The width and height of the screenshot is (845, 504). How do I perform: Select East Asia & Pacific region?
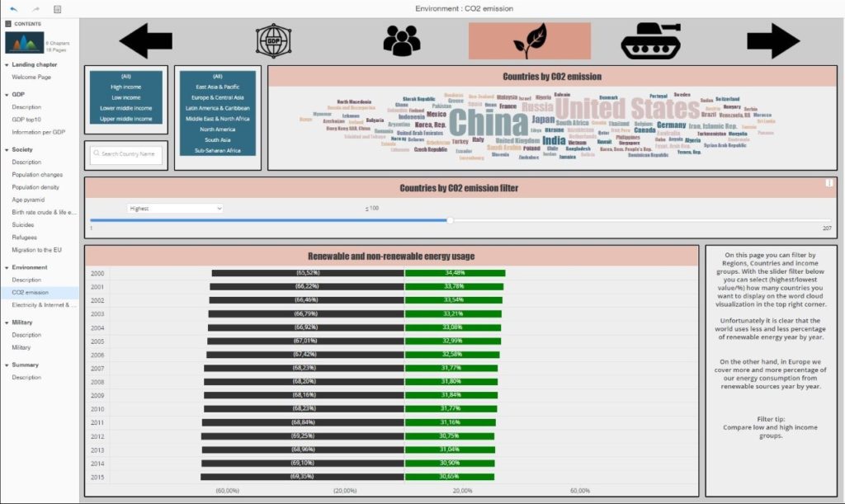[218, 87]
